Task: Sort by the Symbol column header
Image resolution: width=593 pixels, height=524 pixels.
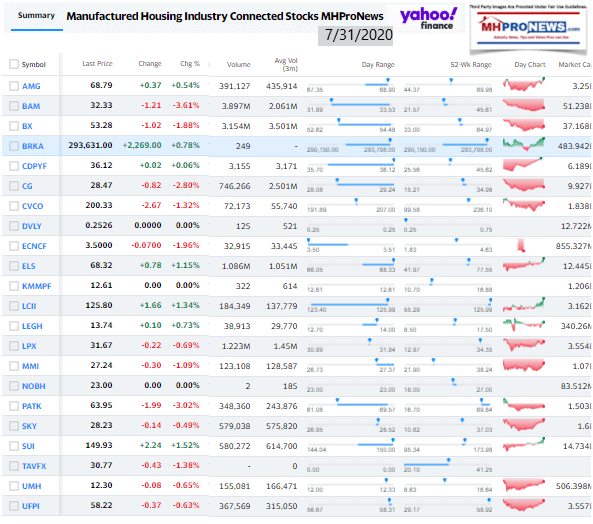Action: [x=34, y=65]
